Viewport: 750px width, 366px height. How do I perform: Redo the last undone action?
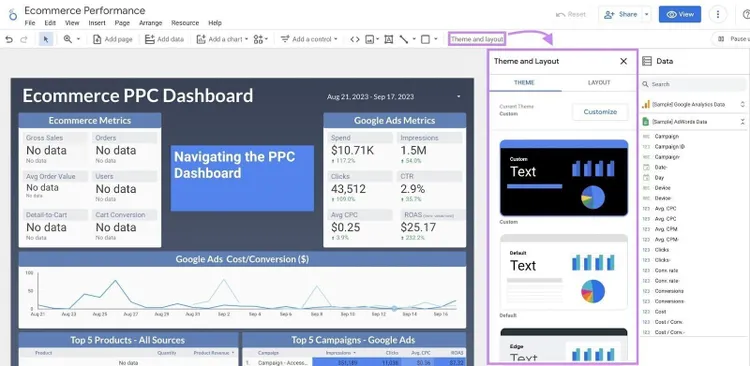tap(23, 39)
